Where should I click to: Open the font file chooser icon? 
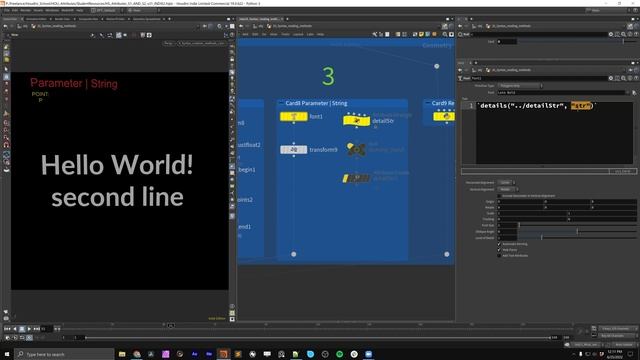tap(634, 93)
